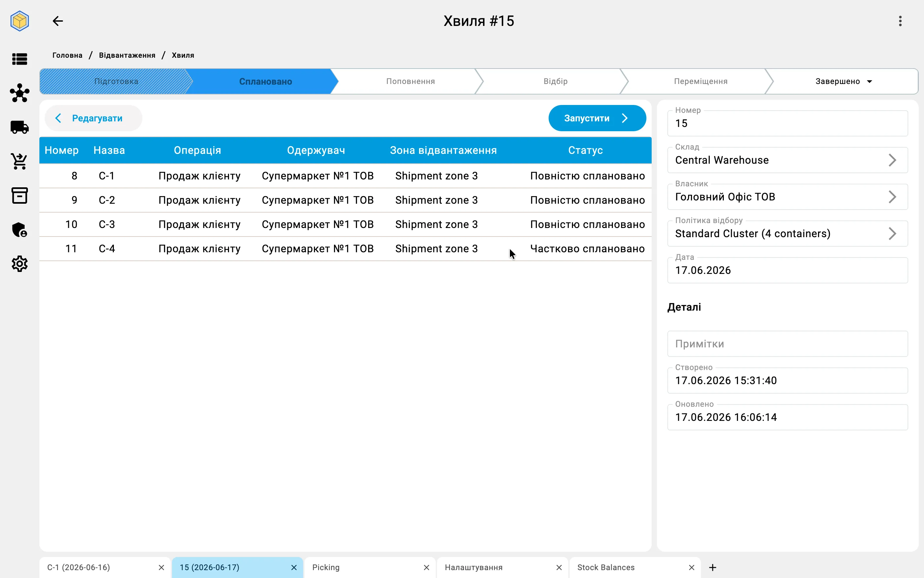Select the Поповнення stage
This screenshot has height=578, width=924.
[410, 81]
